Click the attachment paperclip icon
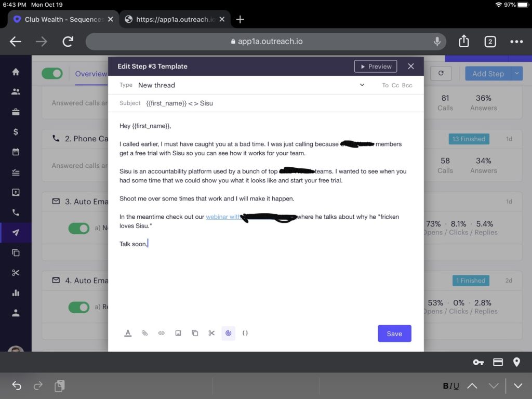The image size is (532, 399). [144, 333]
